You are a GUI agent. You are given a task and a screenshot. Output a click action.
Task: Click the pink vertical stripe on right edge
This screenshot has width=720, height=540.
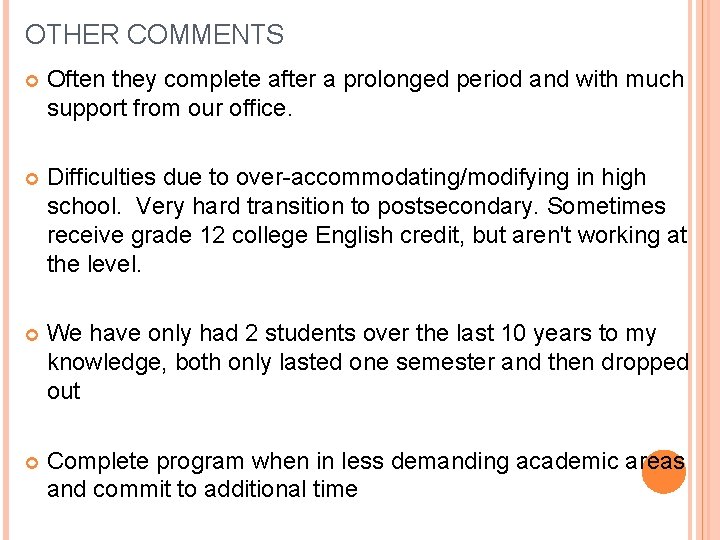704,270
